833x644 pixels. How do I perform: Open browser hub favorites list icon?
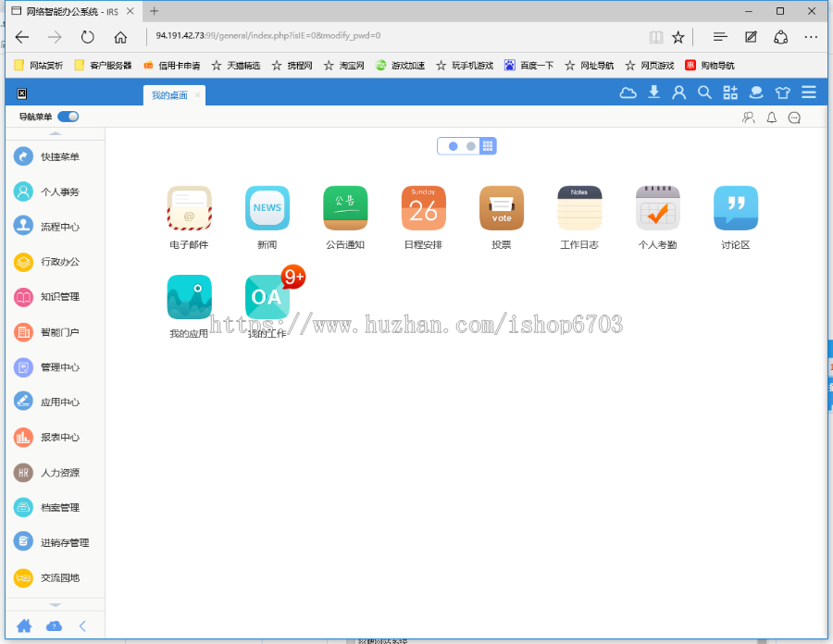click(720, 37)
